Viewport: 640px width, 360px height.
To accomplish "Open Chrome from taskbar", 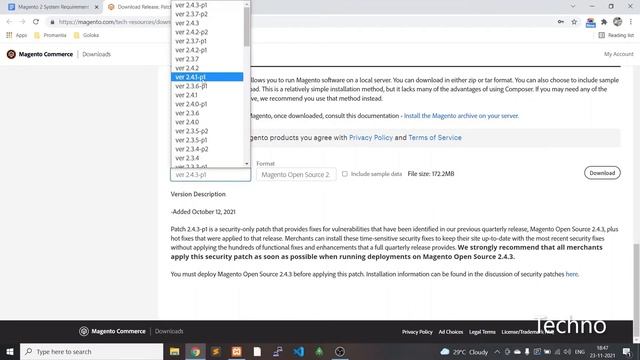I will [x=196, y=351].
